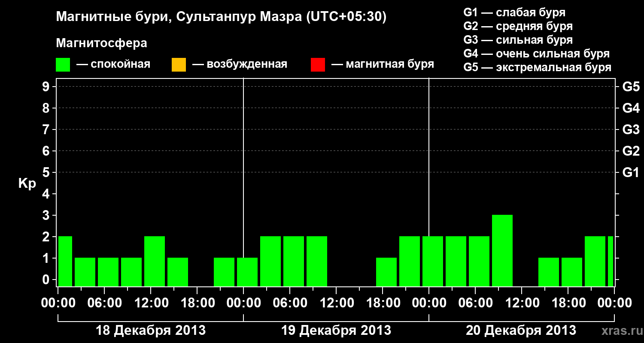Click the '18:00' time label of 18 Декабря

coord(197,303)
